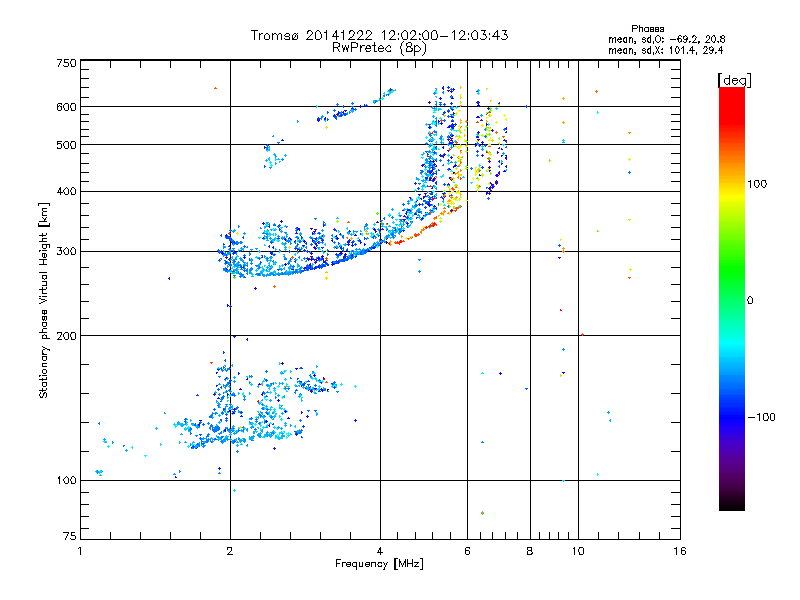Click the colorbar tick label '0'
This screenshot has width=800, height=600.
click(749, 301)
